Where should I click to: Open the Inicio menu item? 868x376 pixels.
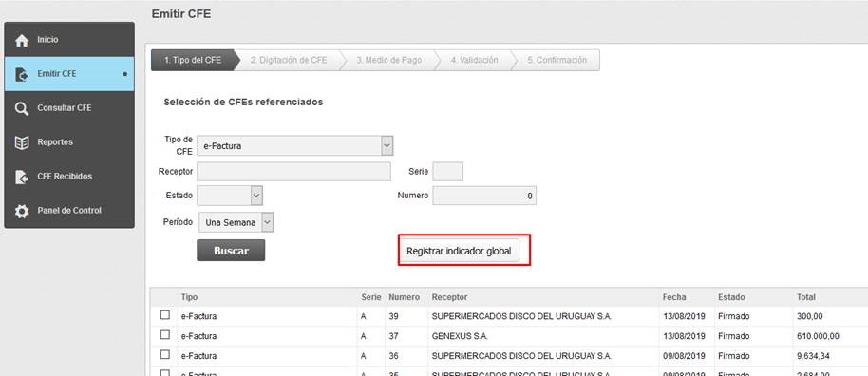[x=69, y=40]
